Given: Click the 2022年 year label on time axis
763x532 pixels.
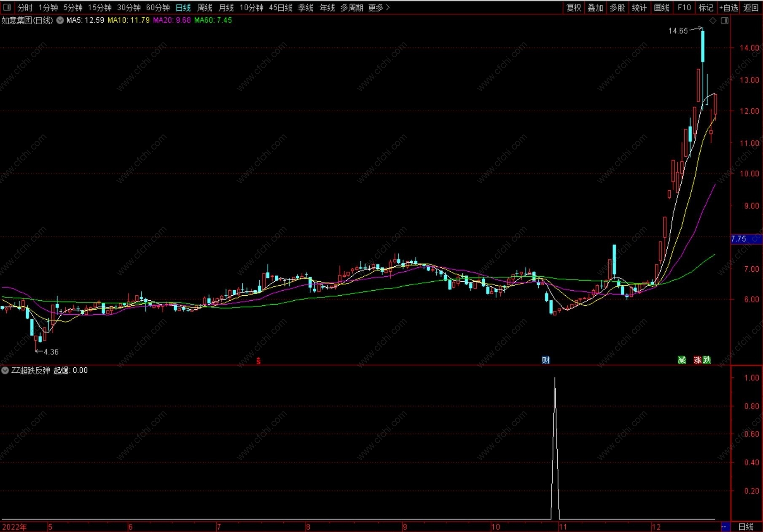Looking at the screenshot, I should tap(14, 527).
